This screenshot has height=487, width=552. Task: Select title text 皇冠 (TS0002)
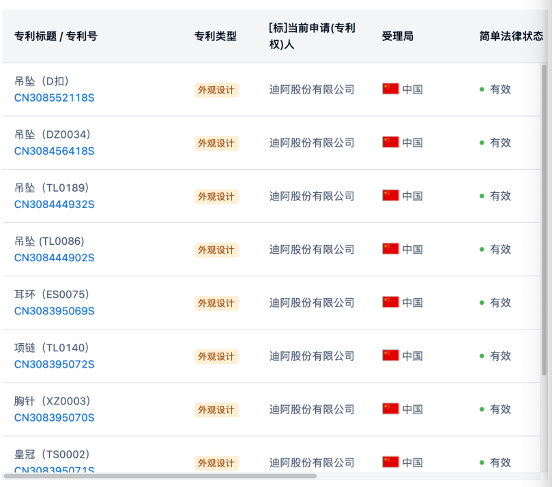click(52, 454)
